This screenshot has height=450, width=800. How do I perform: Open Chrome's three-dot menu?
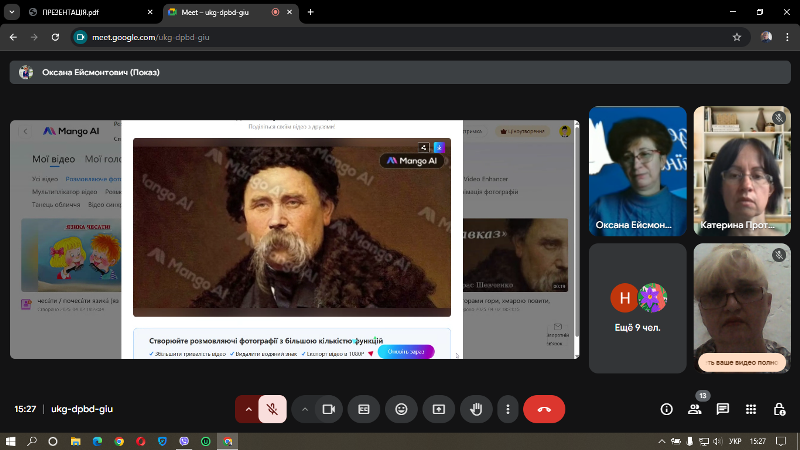pyautogui.click(x=787, y=37)
